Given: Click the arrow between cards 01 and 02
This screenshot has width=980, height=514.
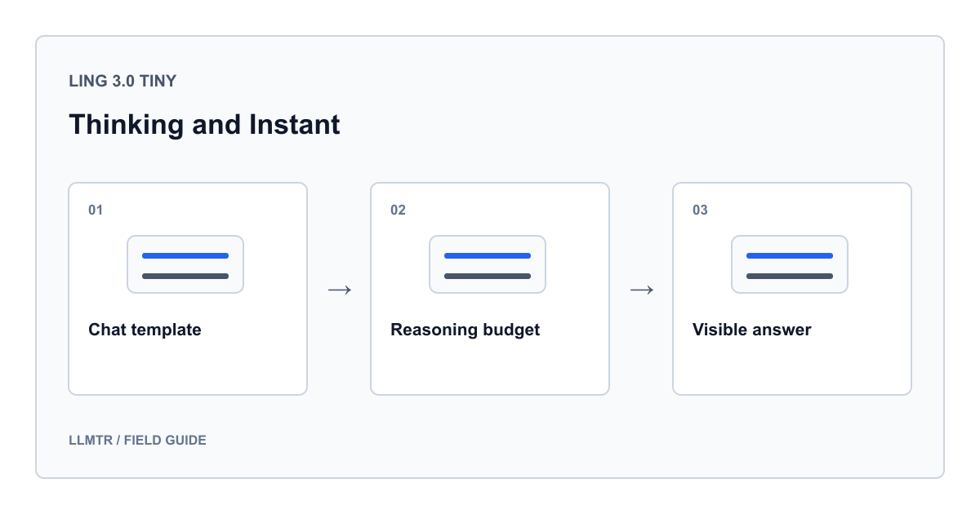Looking at the screenshot, I should pos(339,290).
